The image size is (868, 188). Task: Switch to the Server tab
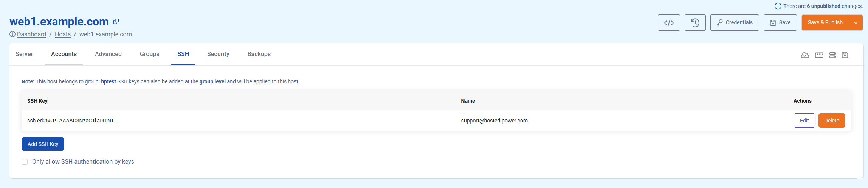point(24,54)
